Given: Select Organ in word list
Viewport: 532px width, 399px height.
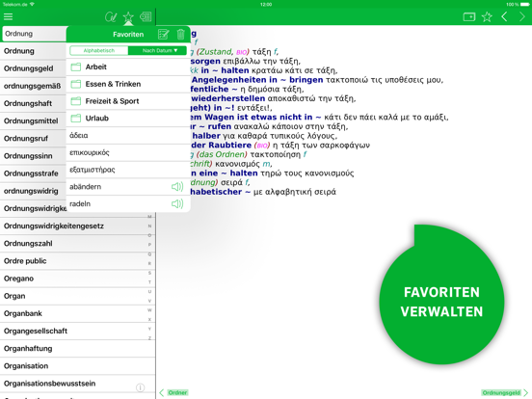Looking at the screenshot, I should 77,296.
